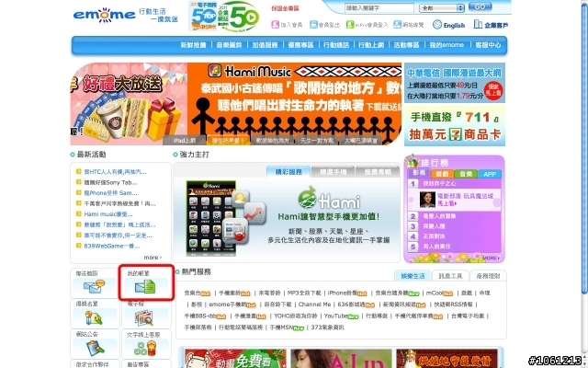The height and width of the screenshot is (368, 588).
Task: Click the green Hami logo in the feature panel
Action: [329, 199]
